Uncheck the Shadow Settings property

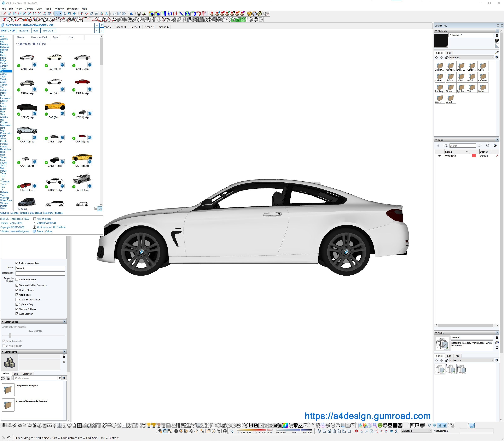click(17, 309)
